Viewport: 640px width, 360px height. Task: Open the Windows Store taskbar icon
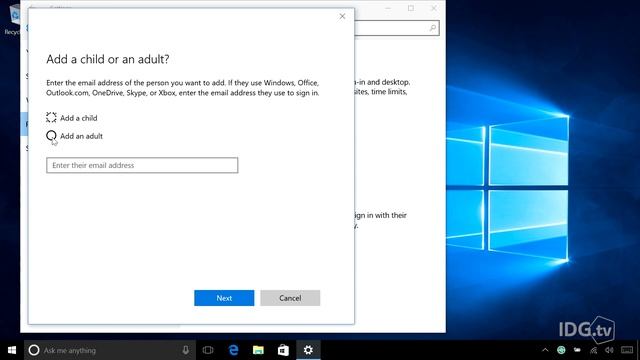283,350
